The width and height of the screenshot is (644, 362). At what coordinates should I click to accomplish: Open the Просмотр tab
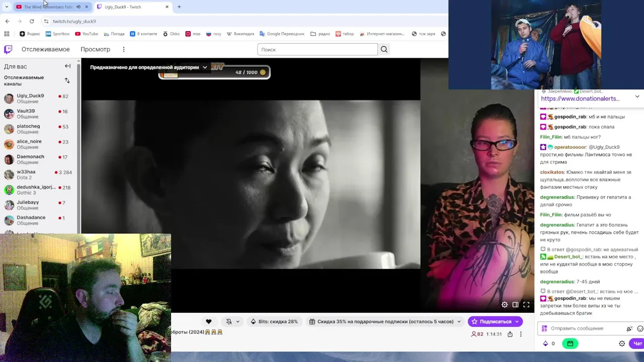click(95, 49)
